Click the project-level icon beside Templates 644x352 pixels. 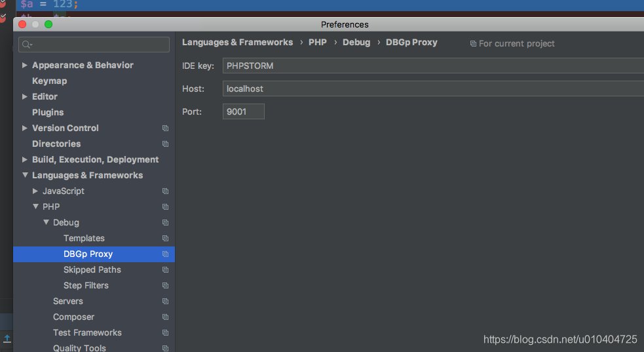coord(165,238)
